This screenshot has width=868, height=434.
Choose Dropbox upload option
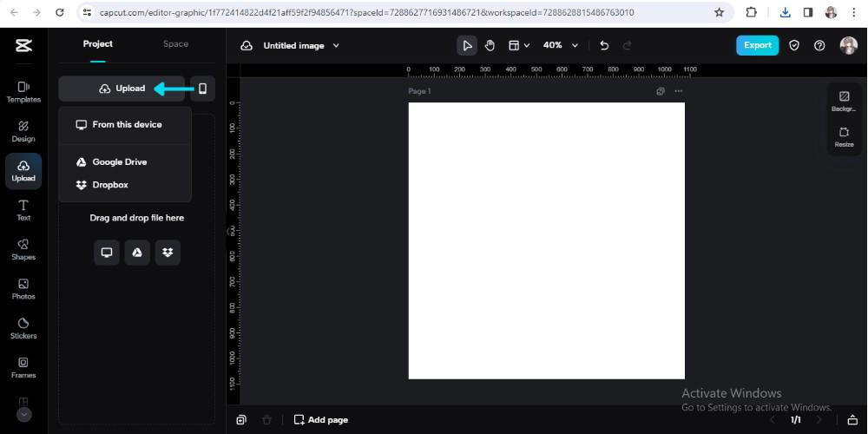coord(125,185)
